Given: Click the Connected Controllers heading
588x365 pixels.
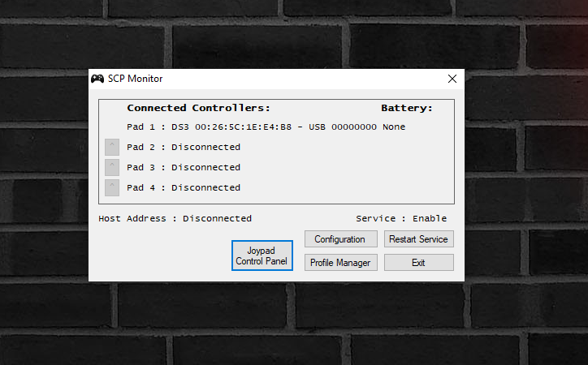Looking at the screenshot, I should (x=198, y=108).
